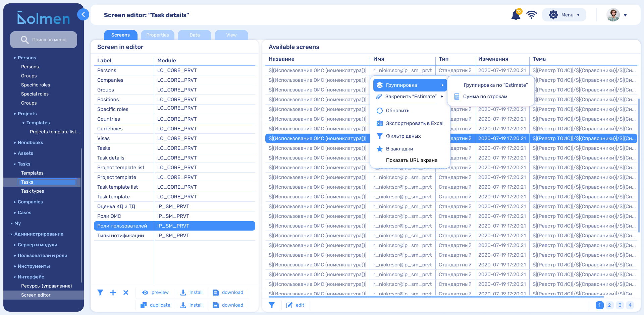Click the edit button under Available screens
This screenshot has height=315, width=644.
[295, 305]
